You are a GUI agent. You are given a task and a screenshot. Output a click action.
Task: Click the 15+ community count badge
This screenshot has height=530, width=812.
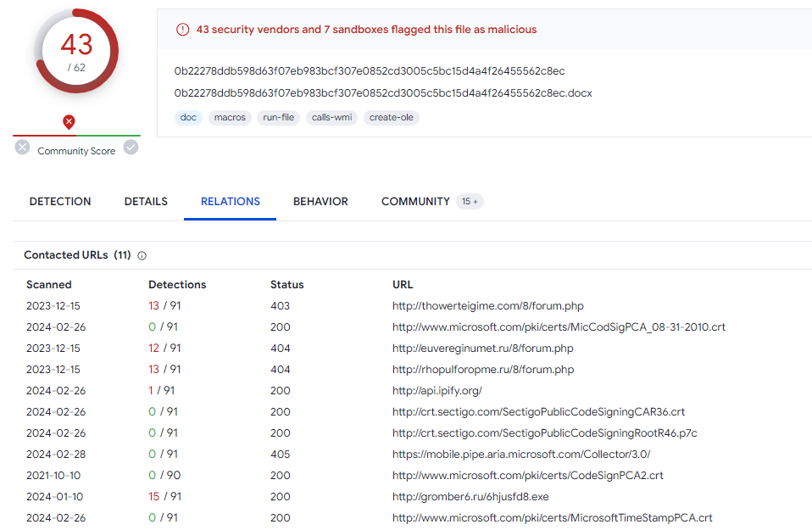coord(470,202)
